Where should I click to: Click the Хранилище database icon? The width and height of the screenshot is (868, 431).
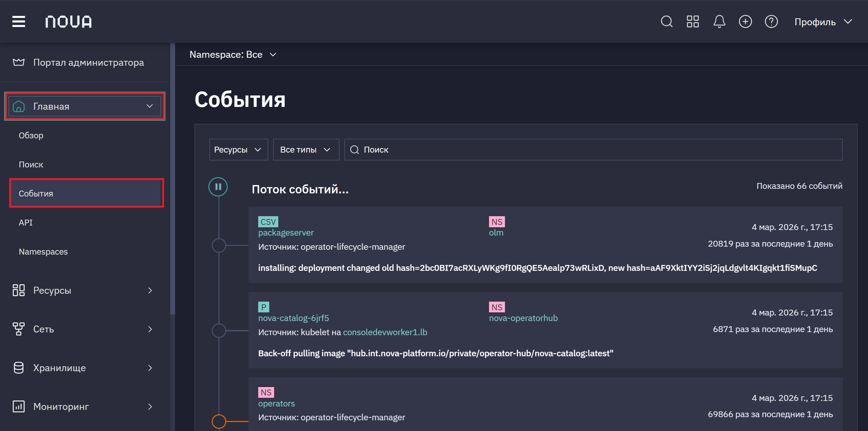pyautogui.click(x=19, y=368)
